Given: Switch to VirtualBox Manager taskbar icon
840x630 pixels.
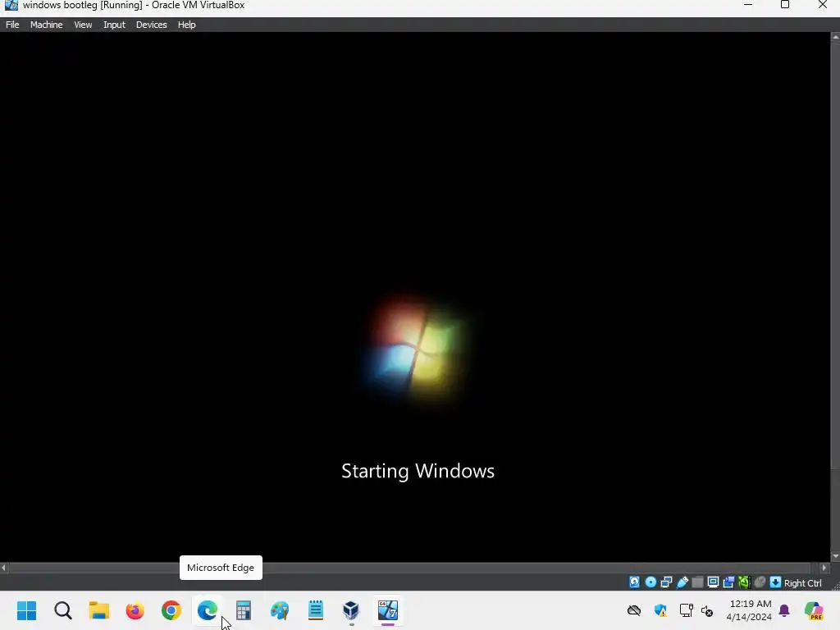Looking at the screenshot, I should [351, 610].
